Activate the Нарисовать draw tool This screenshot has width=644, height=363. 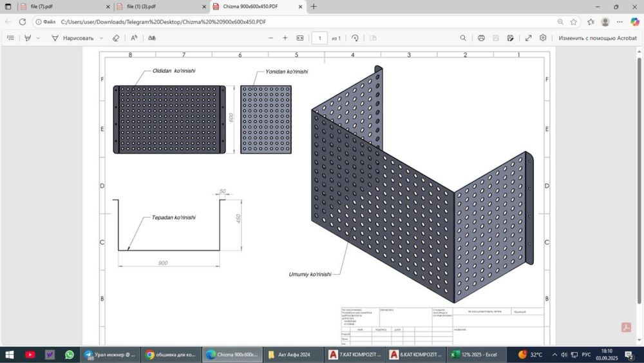click(73, 38)
